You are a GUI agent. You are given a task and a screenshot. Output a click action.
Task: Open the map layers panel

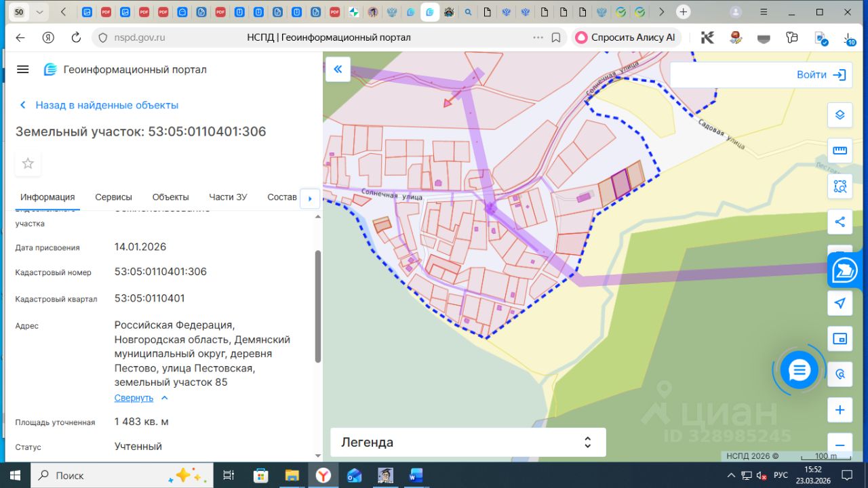(x=840, y=115)
